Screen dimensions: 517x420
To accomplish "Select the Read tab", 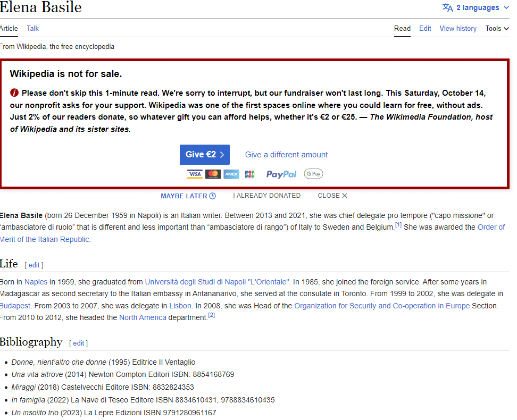I will point(402,28).
